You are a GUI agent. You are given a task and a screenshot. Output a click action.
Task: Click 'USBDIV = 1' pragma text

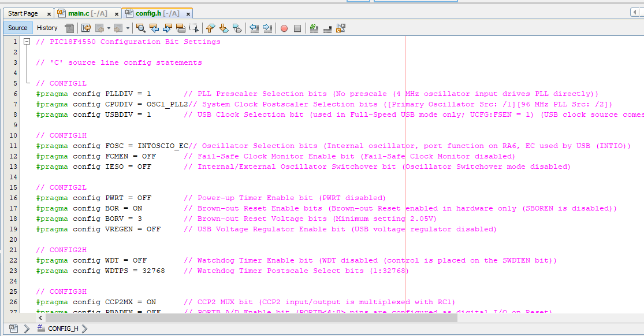[93, 115]
